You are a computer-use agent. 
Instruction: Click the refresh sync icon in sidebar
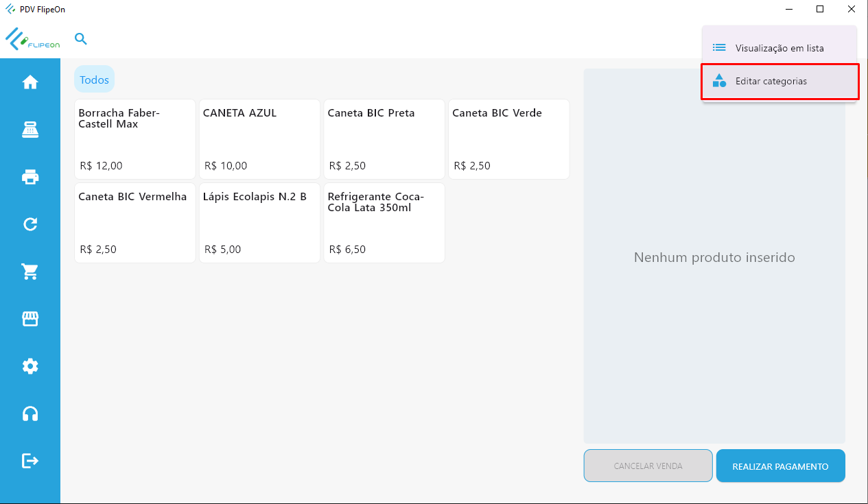(30, 224)
